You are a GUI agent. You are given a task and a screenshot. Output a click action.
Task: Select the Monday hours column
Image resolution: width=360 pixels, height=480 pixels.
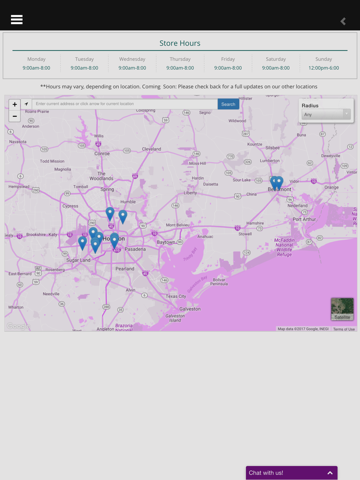coord(36,63)
